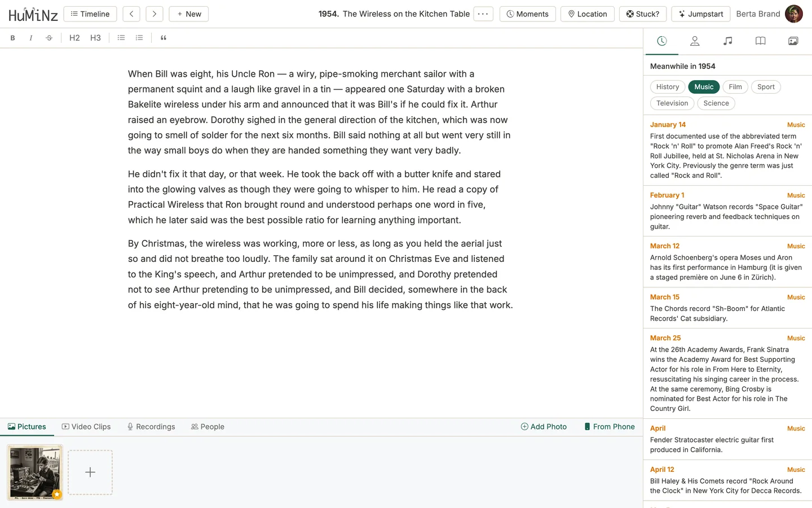The image size is (812, 508).
Task: Filter Meanwhile events by Film
Action: click(735, 87)
